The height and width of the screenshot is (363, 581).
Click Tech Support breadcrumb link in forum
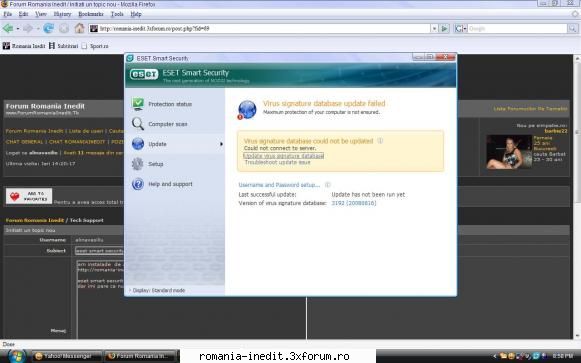point(87,220)
